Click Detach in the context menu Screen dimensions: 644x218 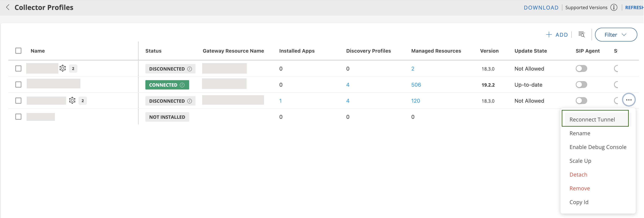coord(578,175)
